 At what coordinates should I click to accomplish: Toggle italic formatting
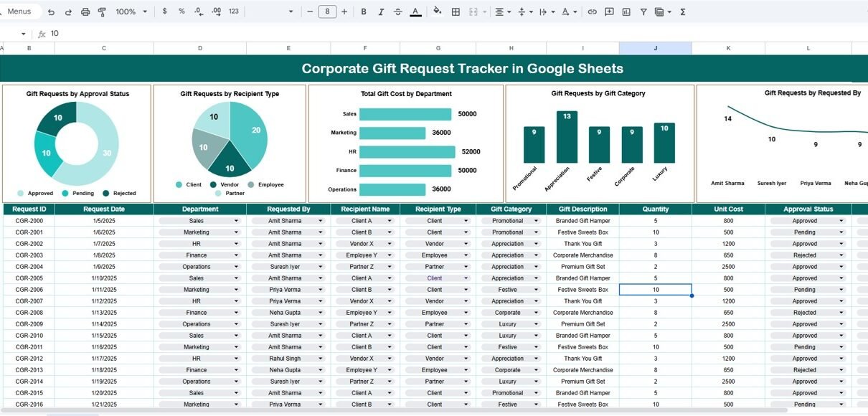click(381, 12)
